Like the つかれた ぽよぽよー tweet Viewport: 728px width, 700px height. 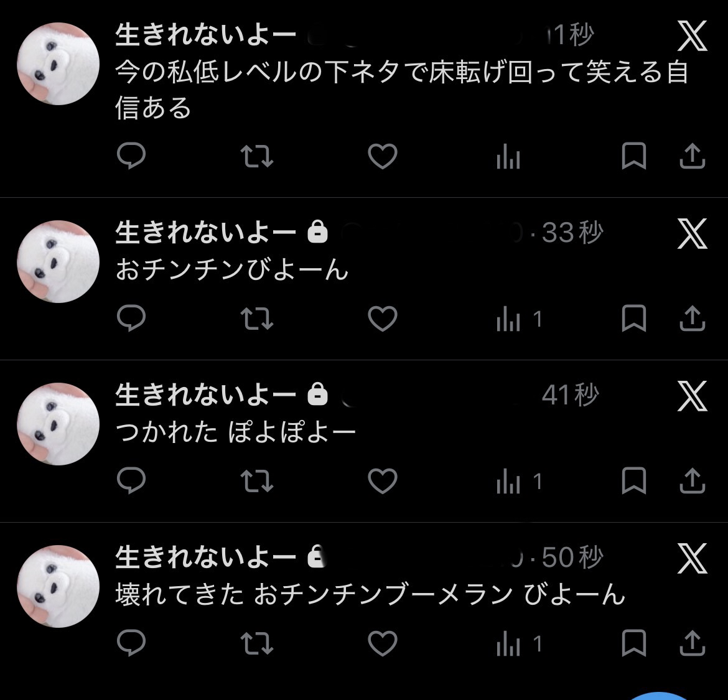(x=383, y=481)
